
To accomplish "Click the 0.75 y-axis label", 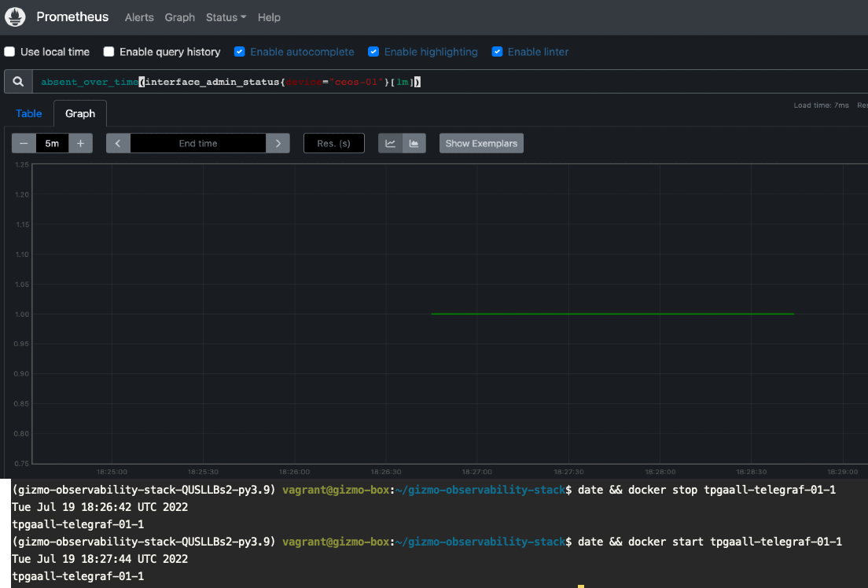I will point(21,464).
